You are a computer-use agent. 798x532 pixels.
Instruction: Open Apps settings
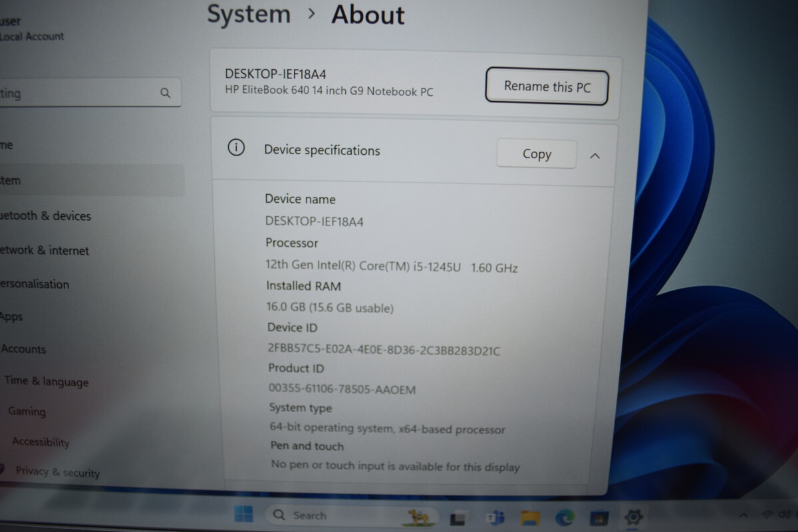(11, 317)
